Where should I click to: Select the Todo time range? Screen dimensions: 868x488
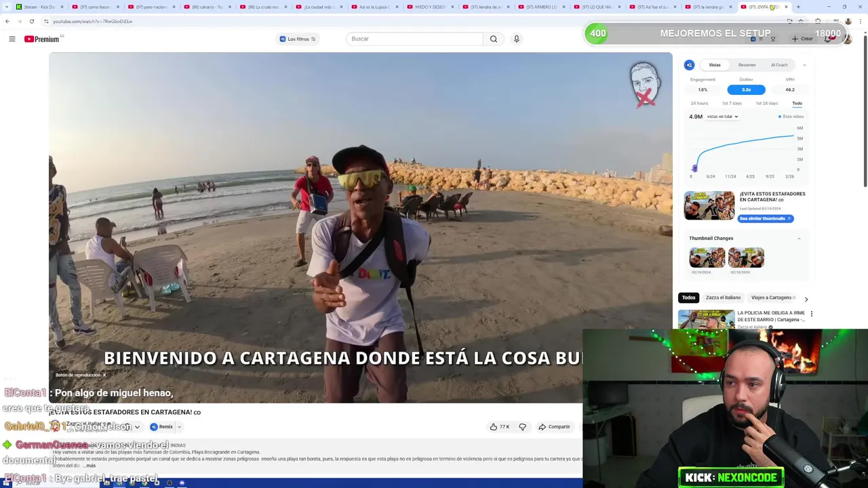click(797, 103)
